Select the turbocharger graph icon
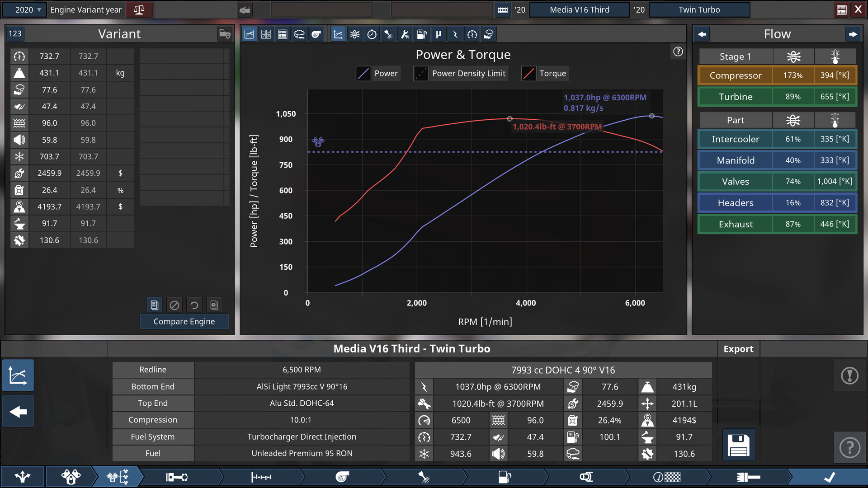 [x=316, y=34]
